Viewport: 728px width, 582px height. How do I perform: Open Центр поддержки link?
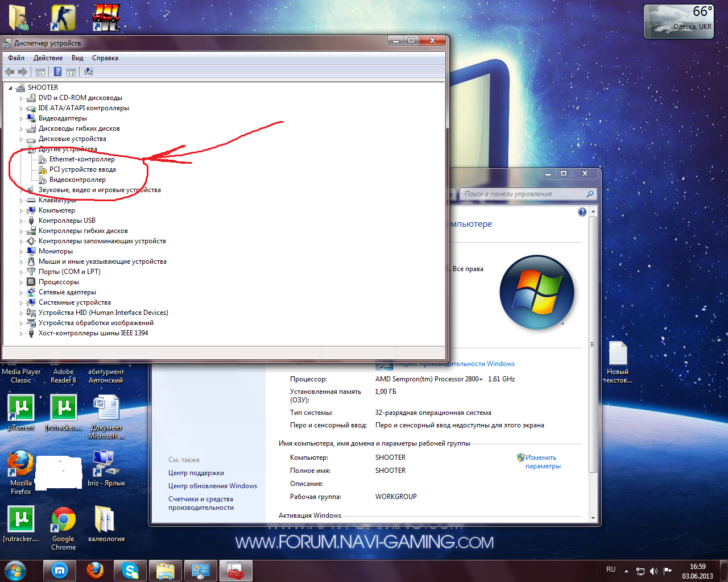pyautogui.click(x=196, y=473)
